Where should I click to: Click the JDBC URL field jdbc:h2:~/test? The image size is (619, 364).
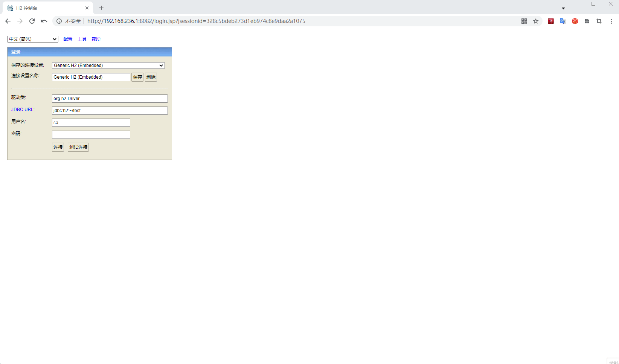(x=110, y=111)
